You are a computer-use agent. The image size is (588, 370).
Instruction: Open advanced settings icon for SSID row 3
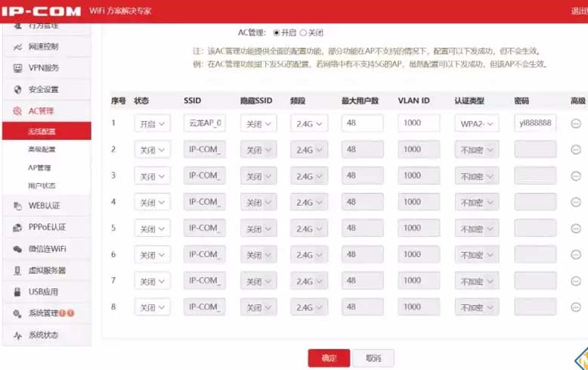[x=576, y=176]
